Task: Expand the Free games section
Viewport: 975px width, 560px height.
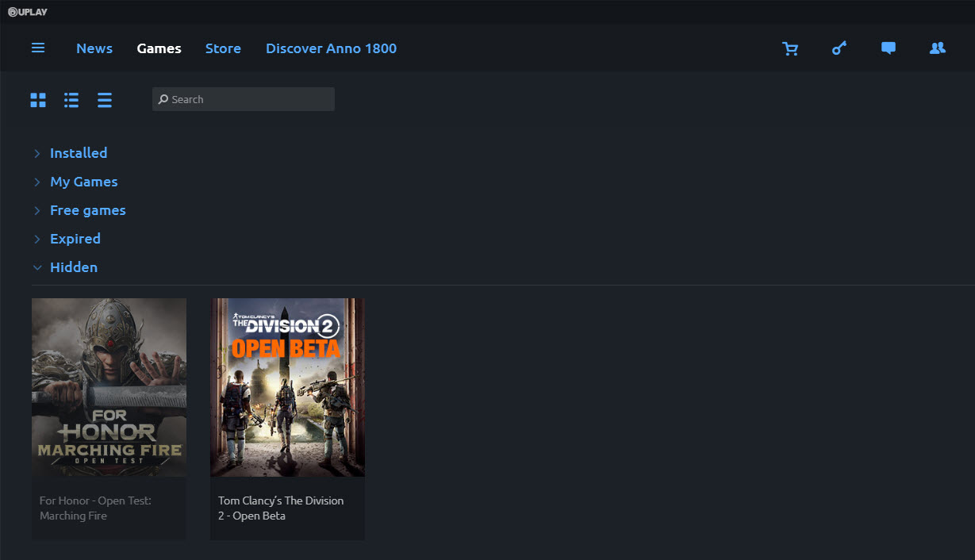Action: coord(87,210)
